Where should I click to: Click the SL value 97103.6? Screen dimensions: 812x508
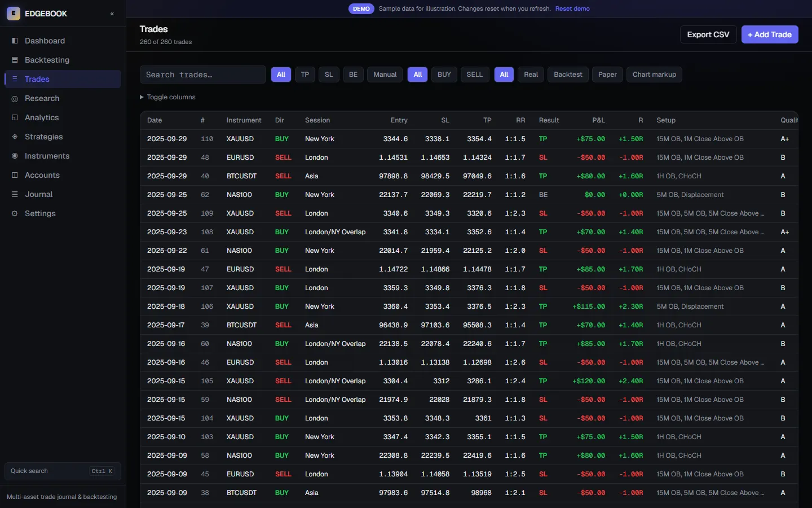(435, 325)
